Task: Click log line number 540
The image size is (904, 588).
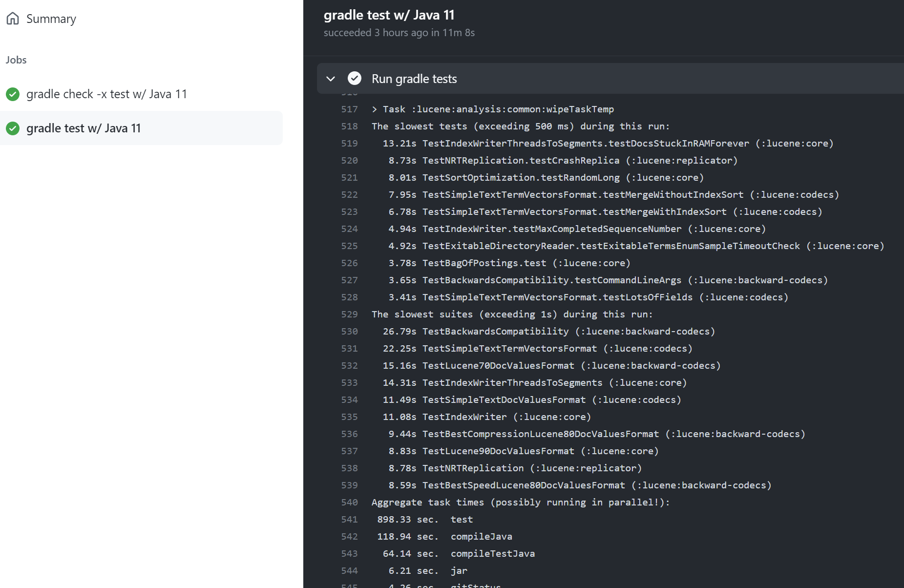Action: [x=349, y=503]
